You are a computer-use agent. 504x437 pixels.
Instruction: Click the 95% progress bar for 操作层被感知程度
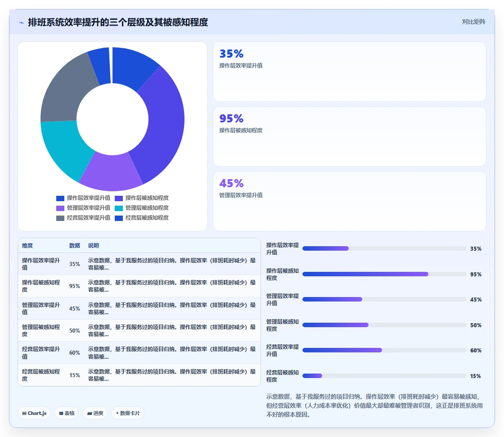[x=384, y=274]
